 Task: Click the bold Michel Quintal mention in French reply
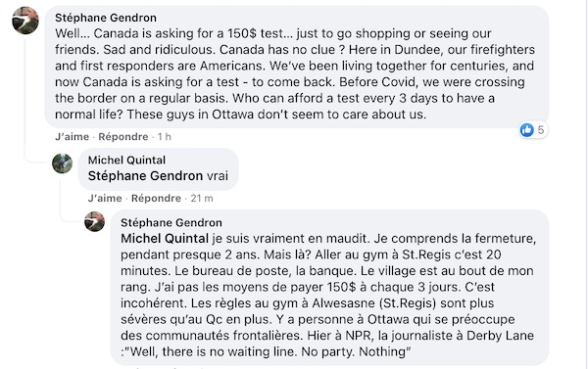[165, 238]
